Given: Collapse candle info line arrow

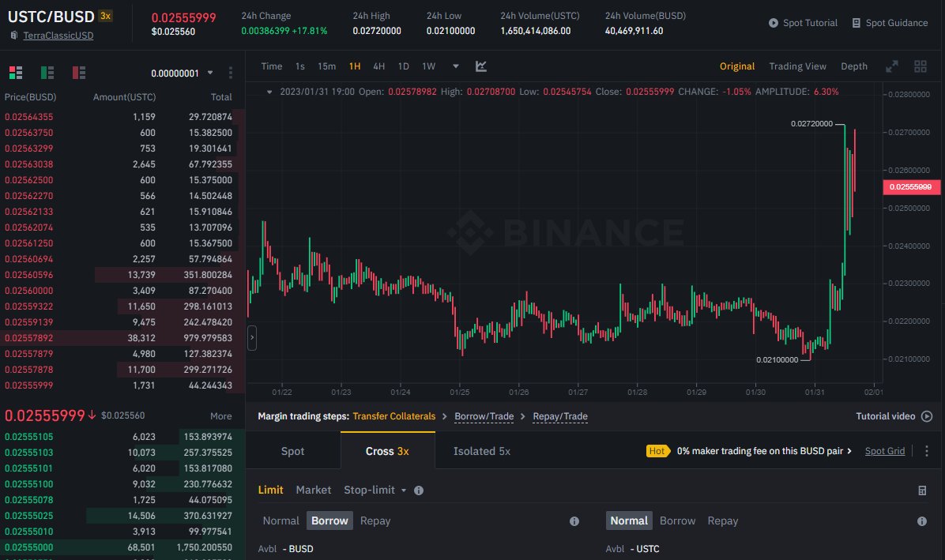Looking at the screenshot, I should point(269,92).
